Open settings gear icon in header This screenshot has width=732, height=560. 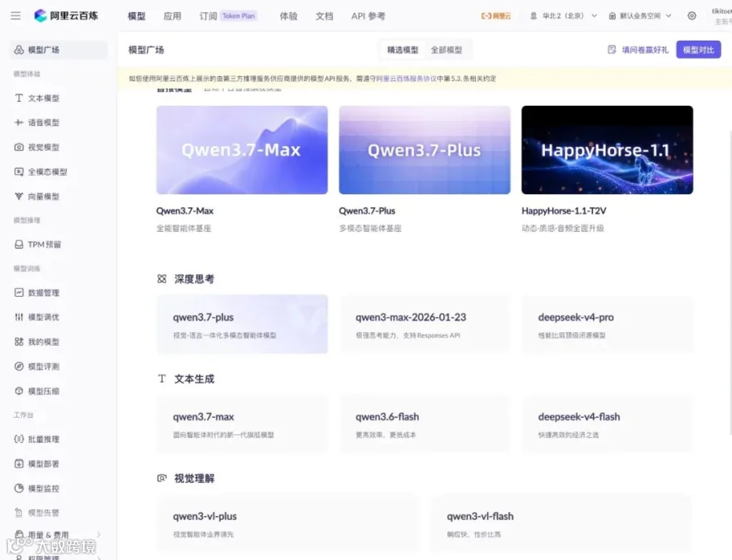[692, 16]
